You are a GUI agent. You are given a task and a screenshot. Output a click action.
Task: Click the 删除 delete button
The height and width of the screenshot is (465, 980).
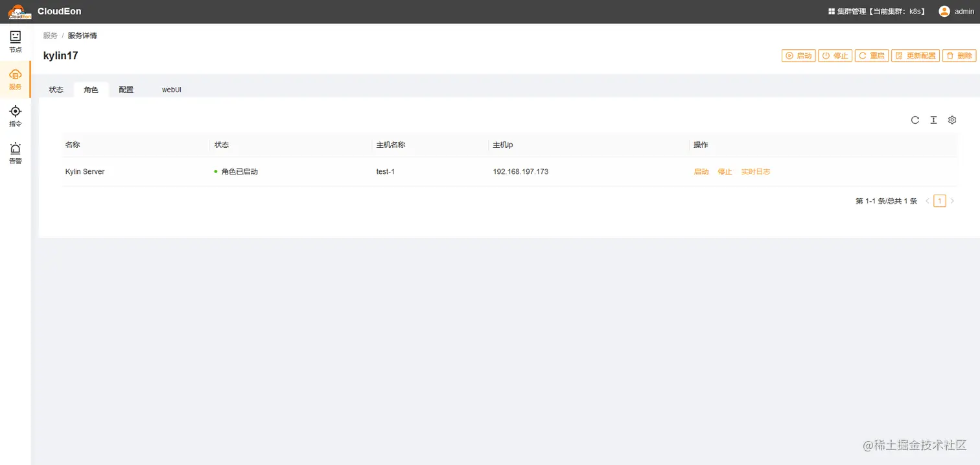click(x=959, y=56)
